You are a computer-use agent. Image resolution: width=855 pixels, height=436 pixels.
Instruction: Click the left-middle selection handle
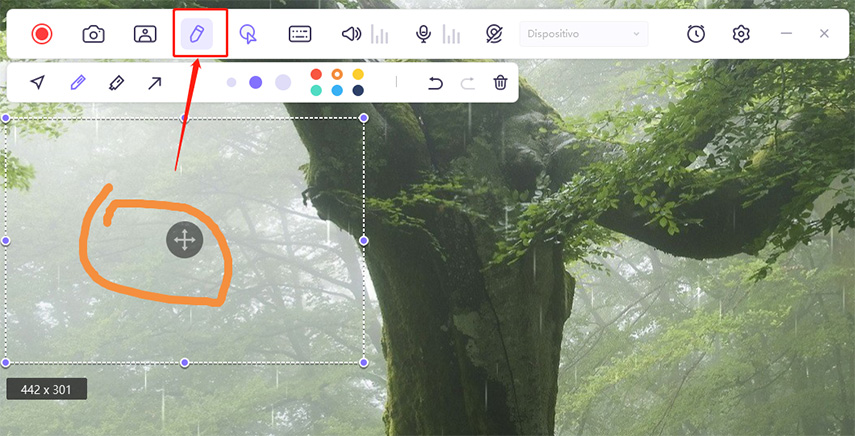click(6, 240)
